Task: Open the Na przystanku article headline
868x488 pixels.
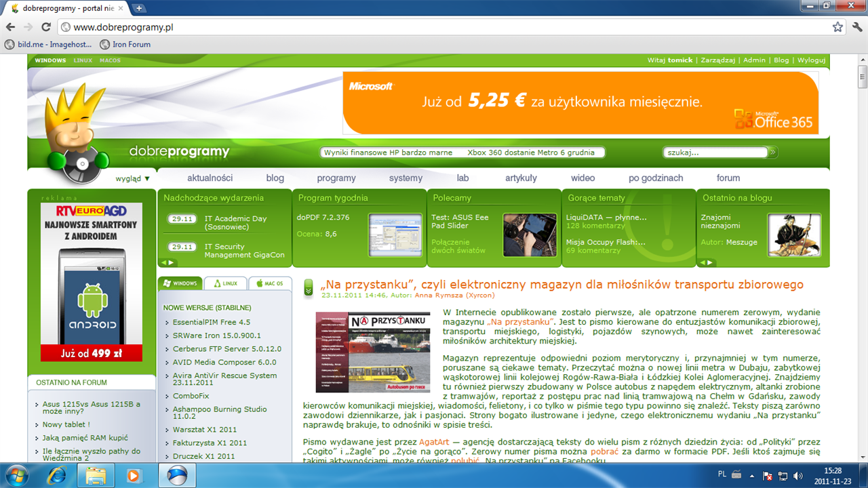Action: 562,285
